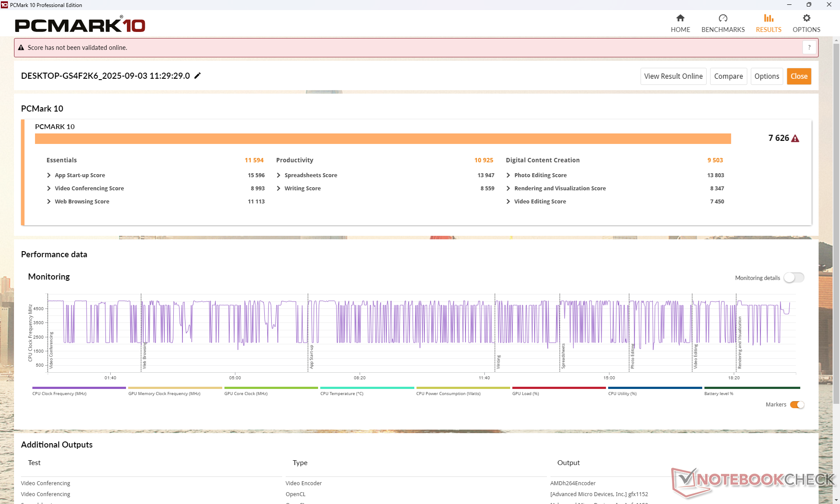Click View Result Online button

click(x=673, y=76)
